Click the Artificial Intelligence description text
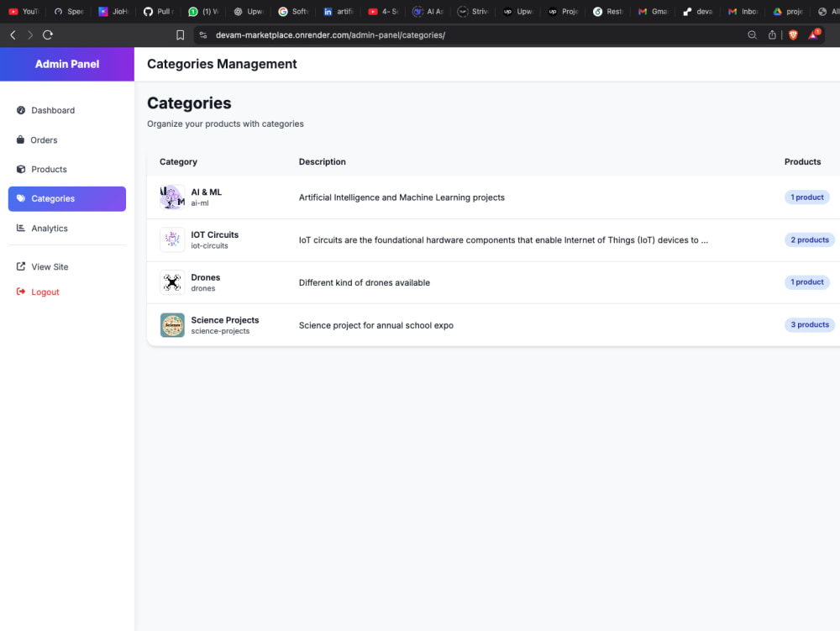The image size is (840, 631). point(402,197)
